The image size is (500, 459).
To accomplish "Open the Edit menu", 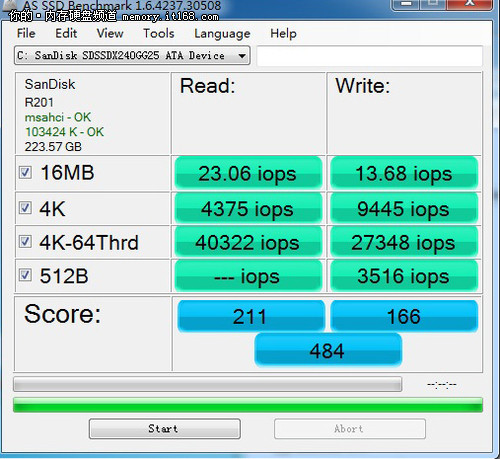I will [x=66, y=33].
